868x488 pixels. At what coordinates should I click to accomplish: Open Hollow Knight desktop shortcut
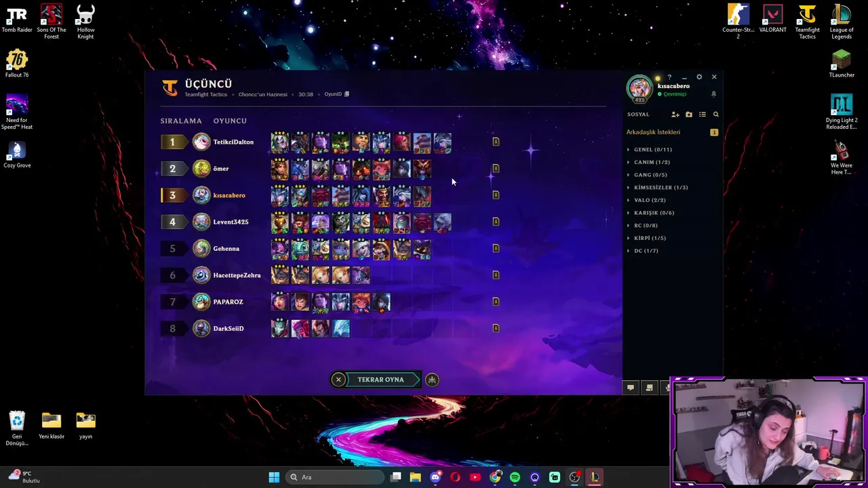coord(85,22)
